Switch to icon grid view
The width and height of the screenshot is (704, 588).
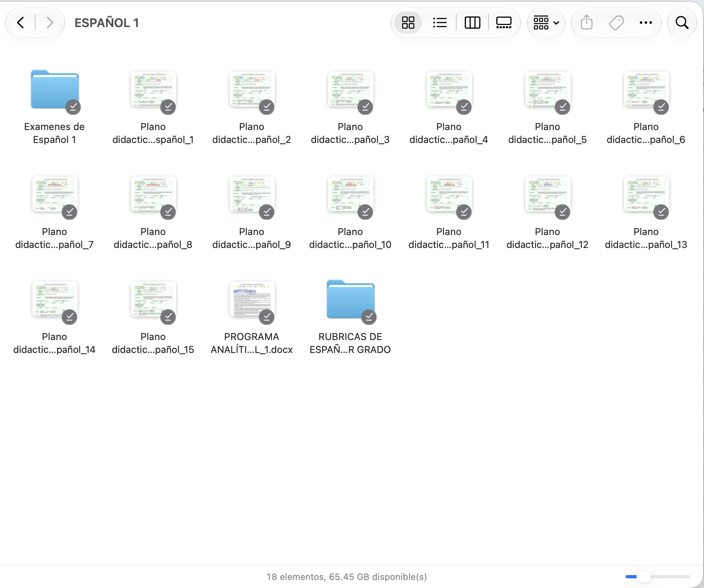click(408, 23)
